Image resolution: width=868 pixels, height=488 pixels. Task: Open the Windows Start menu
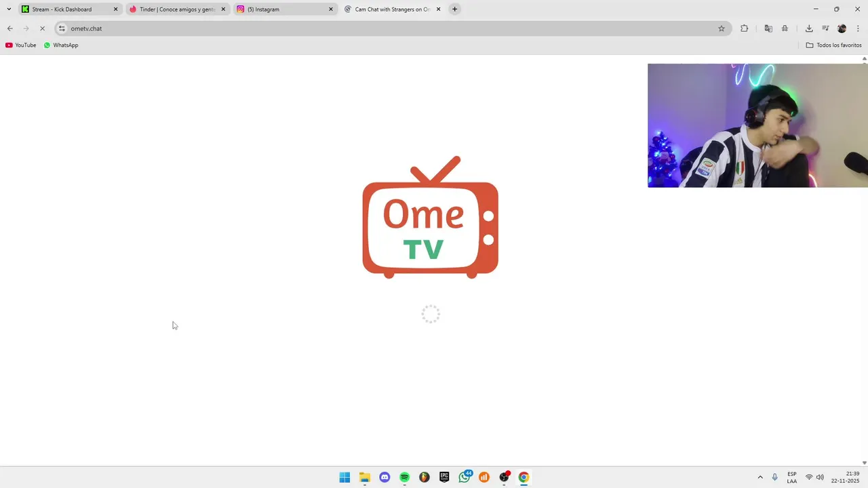(x=344, y=477)
